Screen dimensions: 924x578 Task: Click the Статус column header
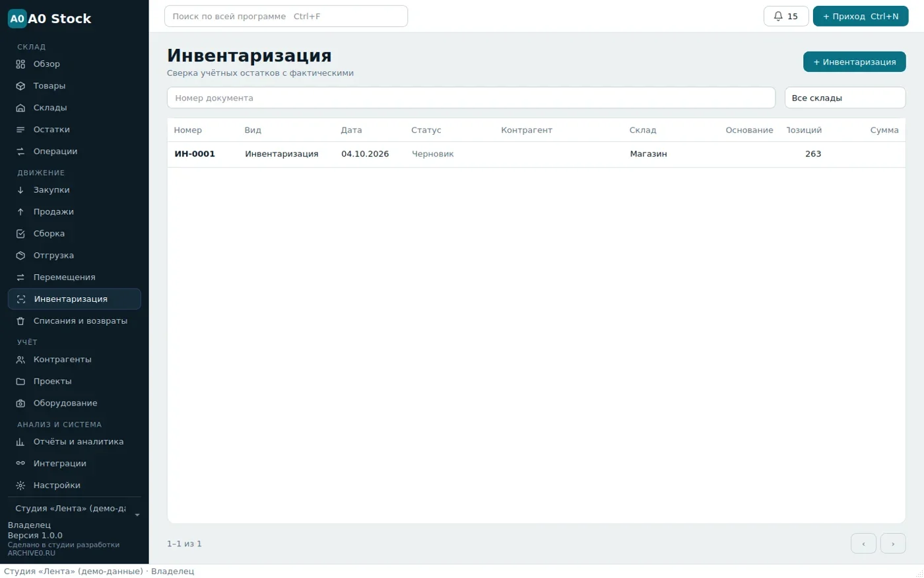426,130
